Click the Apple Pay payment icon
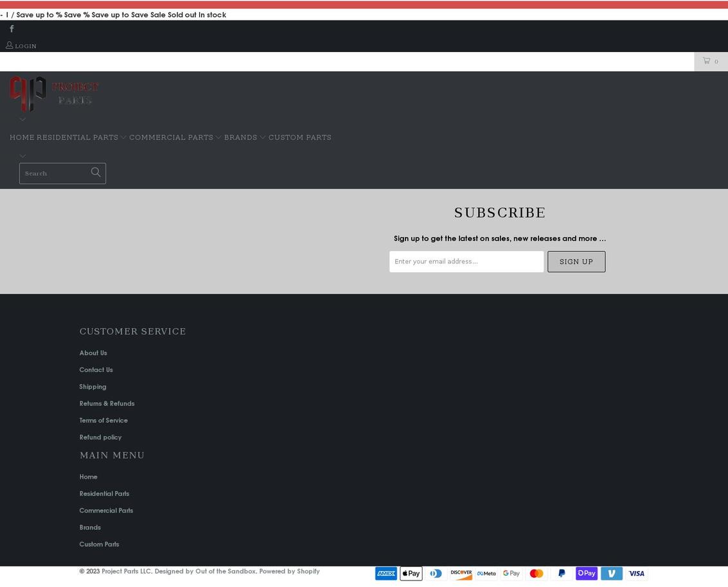728x587 pixels. click(411, 574)
